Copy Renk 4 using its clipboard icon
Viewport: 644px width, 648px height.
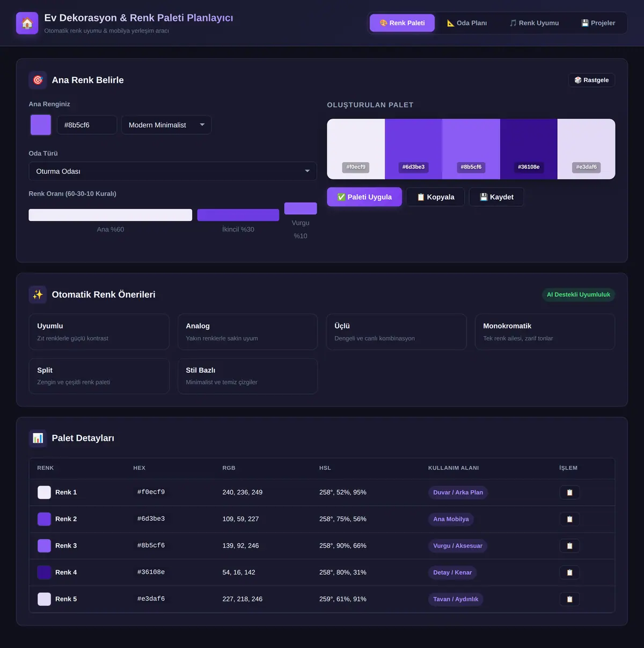(569, 572)
